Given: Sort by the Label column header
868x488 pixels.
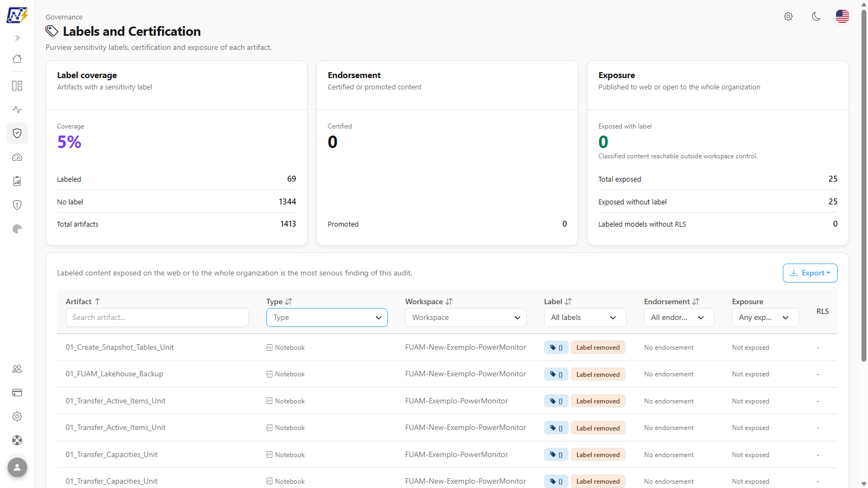Looking at the screenshot, I should (x=558, y=301).
